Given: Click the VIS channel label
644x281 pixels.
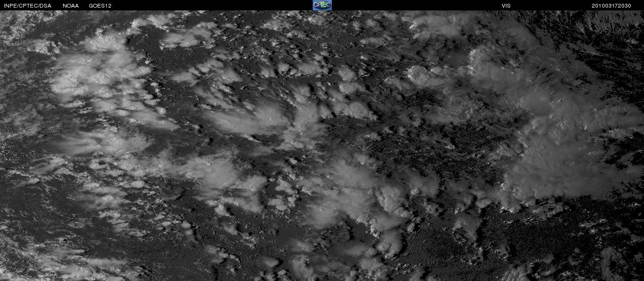Looking at the screenshot, I should click(x=506, y=6).
